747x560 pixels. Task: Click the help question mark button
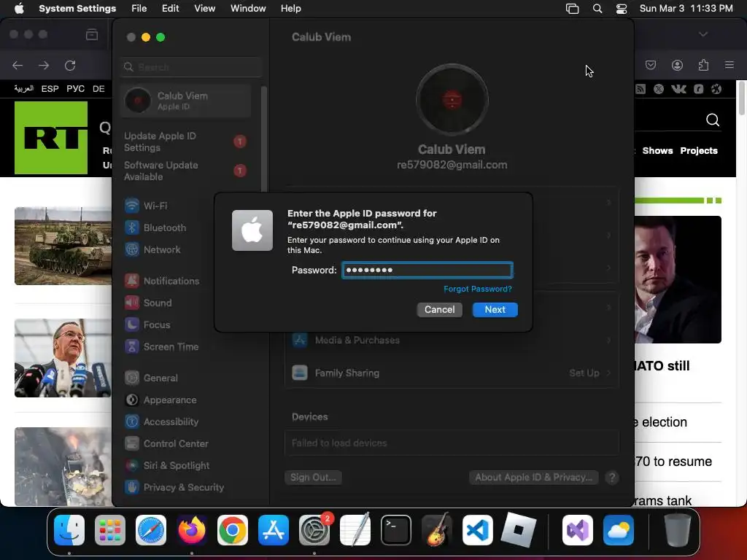[612, 477]
